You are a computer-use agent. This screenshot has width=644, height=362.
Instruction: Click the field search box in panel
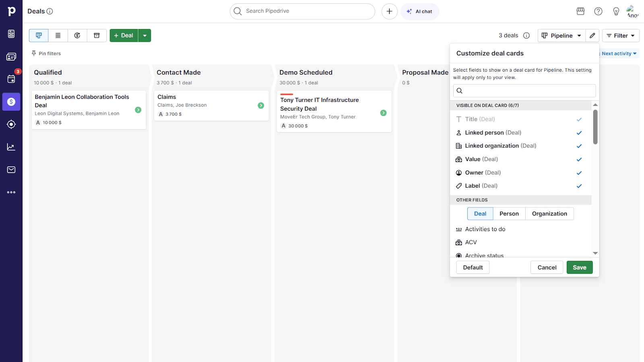(524, 91)
